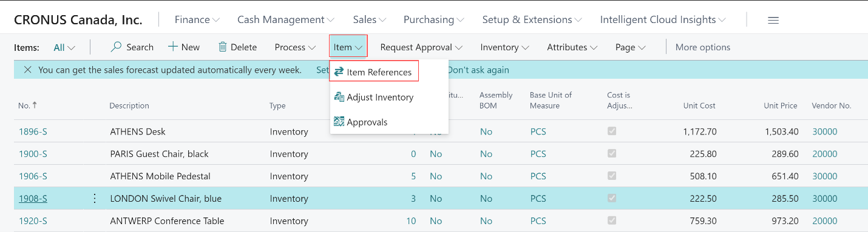868x232 pixels.
Task: Open the hamburger navigation menu icon
Action: pos(773,20)
